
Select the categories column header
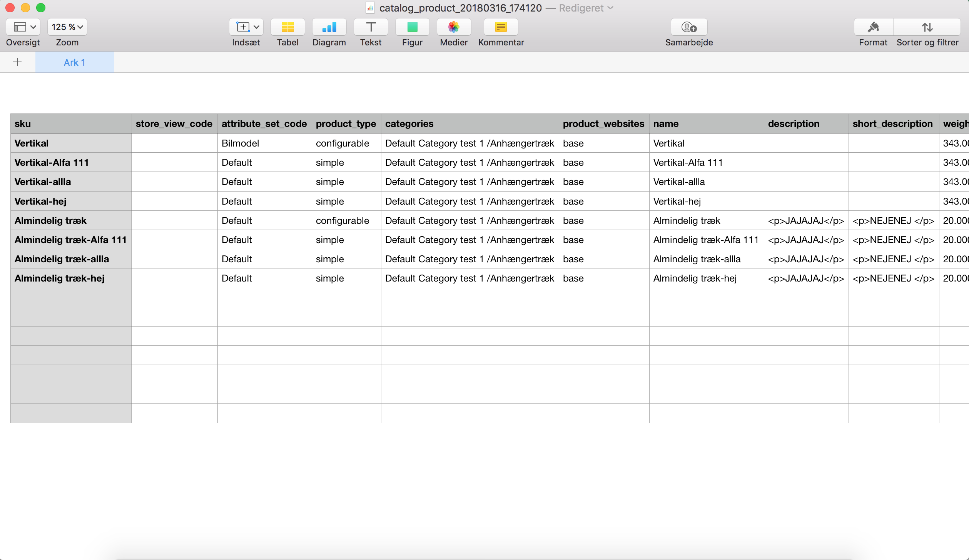coord(469,123)
